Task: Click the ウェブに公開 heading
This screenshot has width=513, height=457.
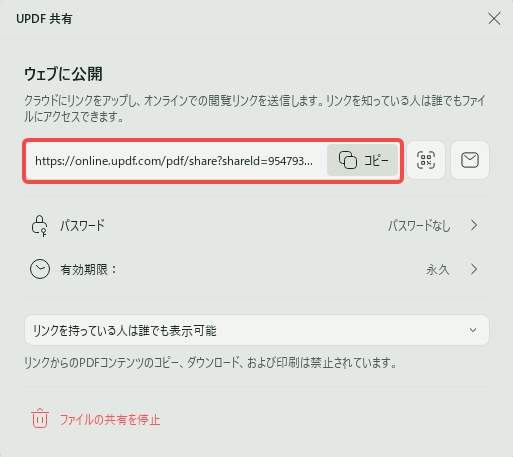Action: click(x=63, y=74)
